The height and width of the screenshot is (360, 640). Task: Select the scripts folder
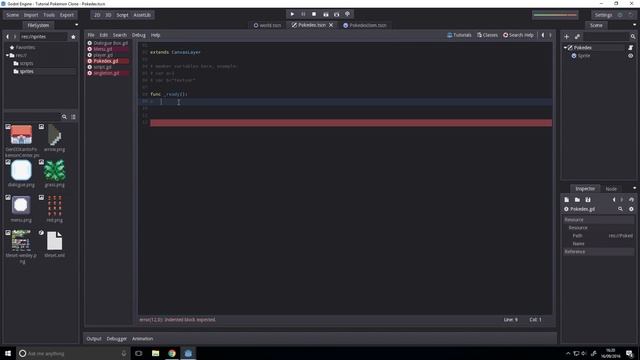click(27, 63)
